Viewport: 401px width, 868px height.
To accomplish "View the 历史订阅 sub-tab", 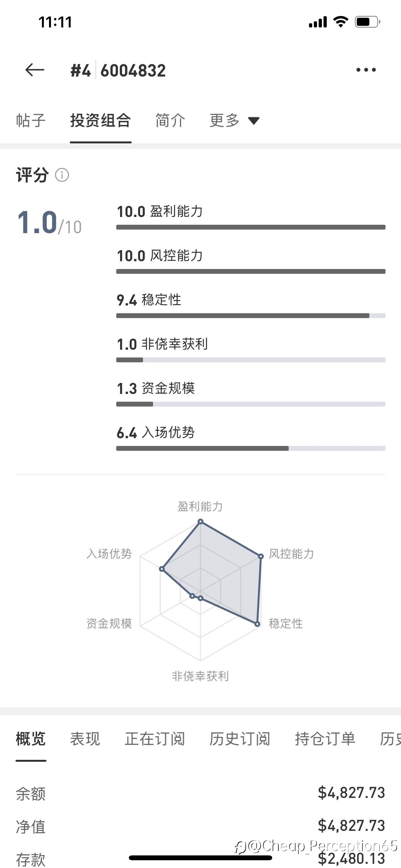I will click(240, 739).
